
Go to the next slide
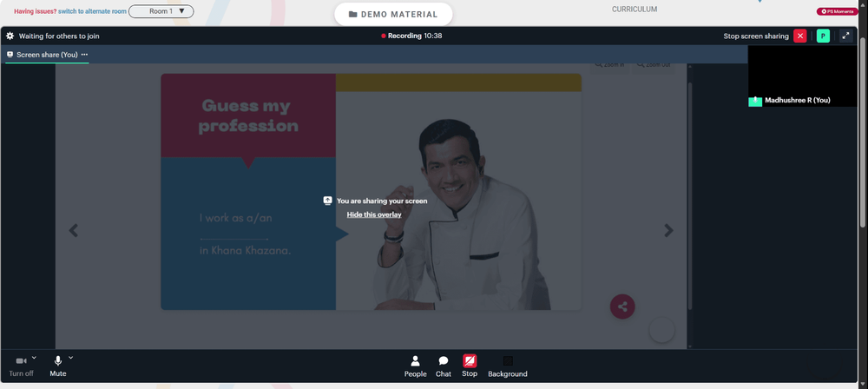(668, 230)
